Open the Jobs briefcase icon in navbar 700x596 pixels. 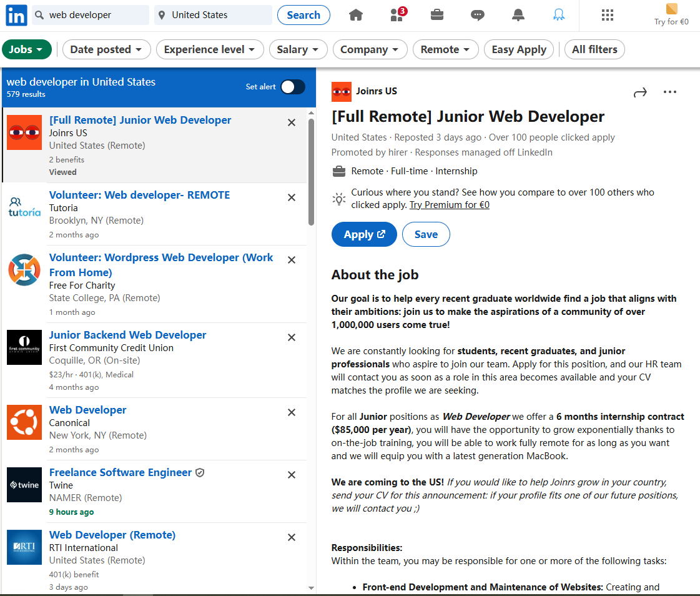[437, 15]
